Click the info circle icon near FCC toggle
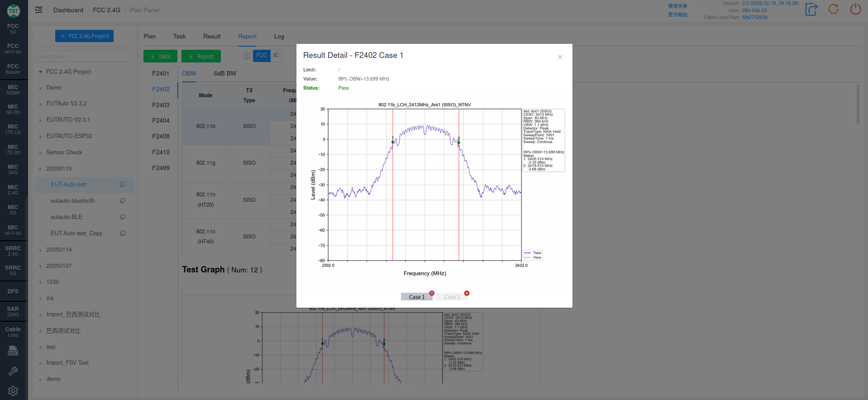The image size is (868, 400). click(x=247, y=56)
